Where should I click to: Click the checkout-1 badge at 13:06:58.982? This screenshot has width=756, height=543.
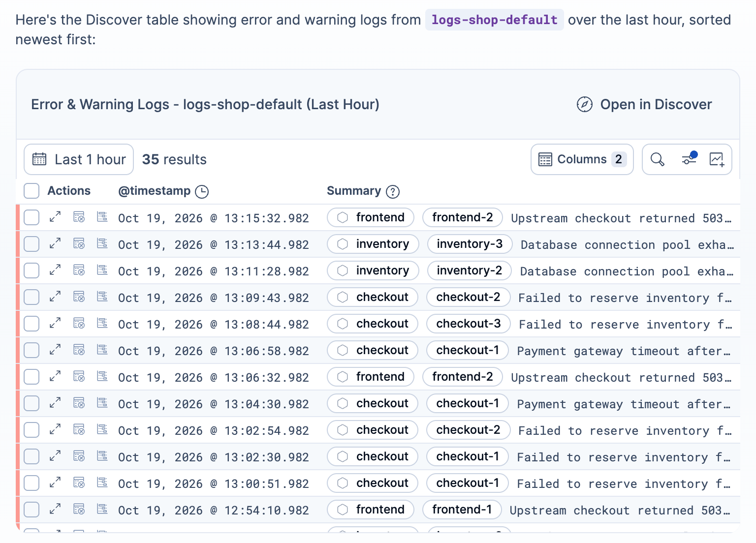468,350
